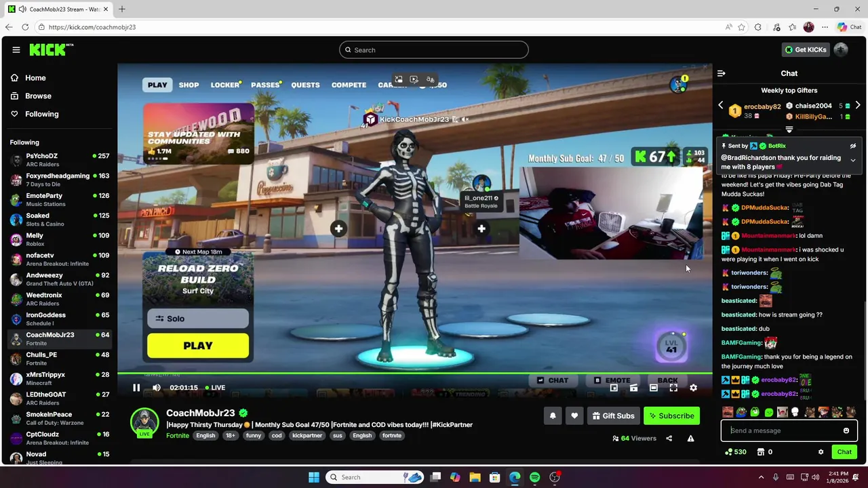Click erocbaby82 top gifter name
The image size is (868, 488).
tap(762, 106)
